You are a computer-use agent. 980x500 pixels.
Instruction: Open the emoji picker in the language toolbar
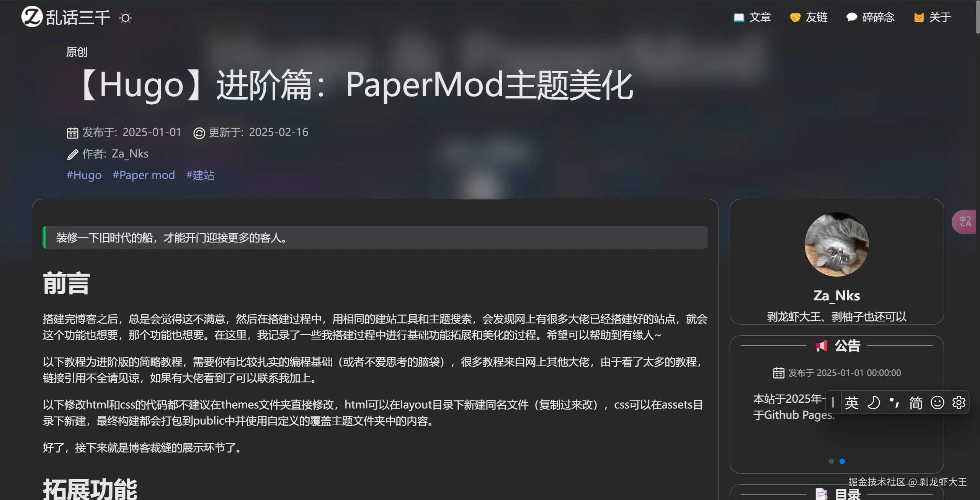pos(937,402)
